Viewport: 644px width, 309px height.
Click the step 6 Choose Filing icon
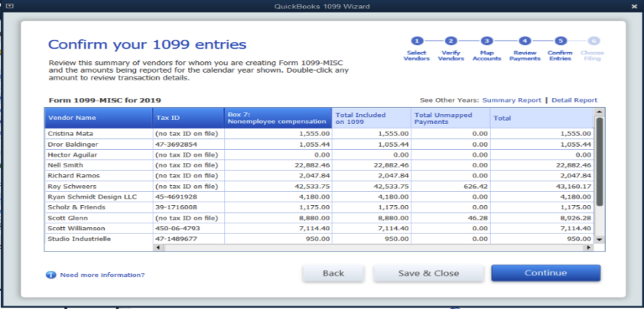594,41
